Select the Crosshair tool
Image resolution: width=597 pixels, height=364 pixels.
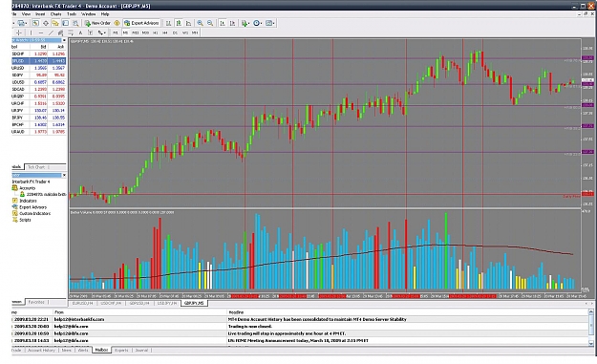[x=19, y=32]
